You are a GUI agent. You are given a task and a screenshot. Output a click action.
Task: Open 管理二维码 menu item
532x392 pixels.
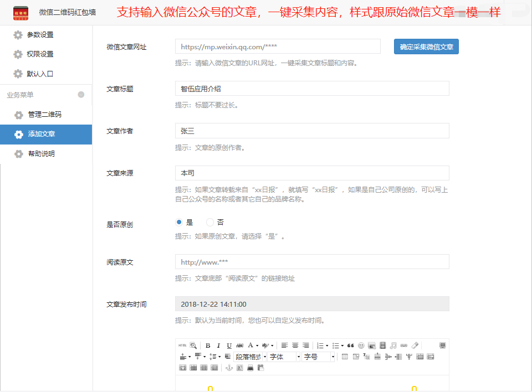click(46, 115)
